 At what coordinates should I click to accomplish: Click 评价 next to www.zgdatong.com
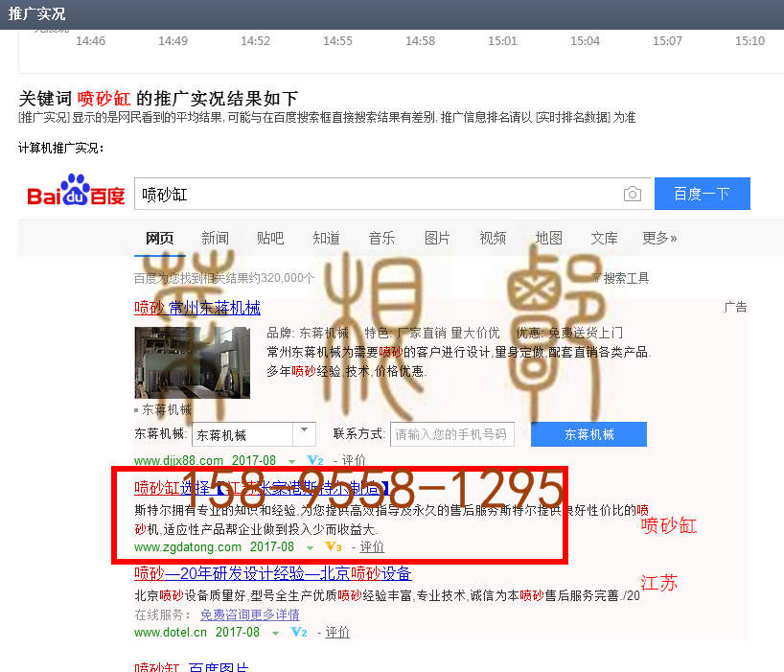(372, 546)
